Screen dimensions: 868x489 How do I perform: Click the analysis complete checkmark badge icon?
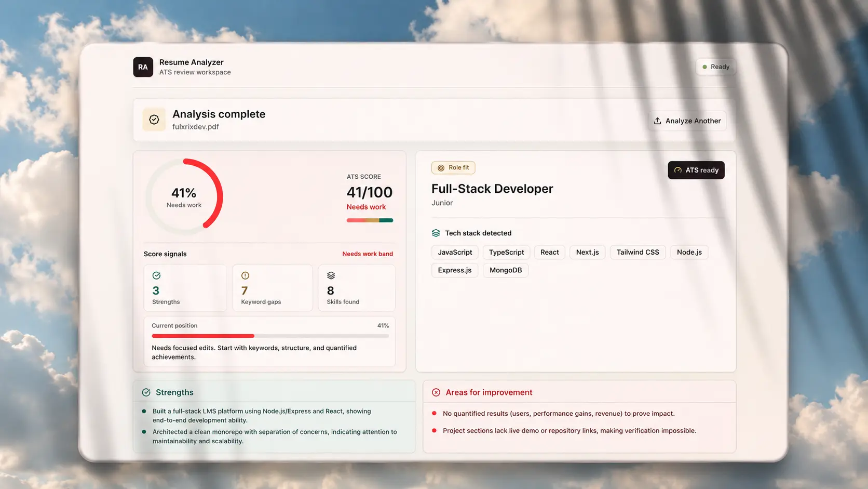154,120
